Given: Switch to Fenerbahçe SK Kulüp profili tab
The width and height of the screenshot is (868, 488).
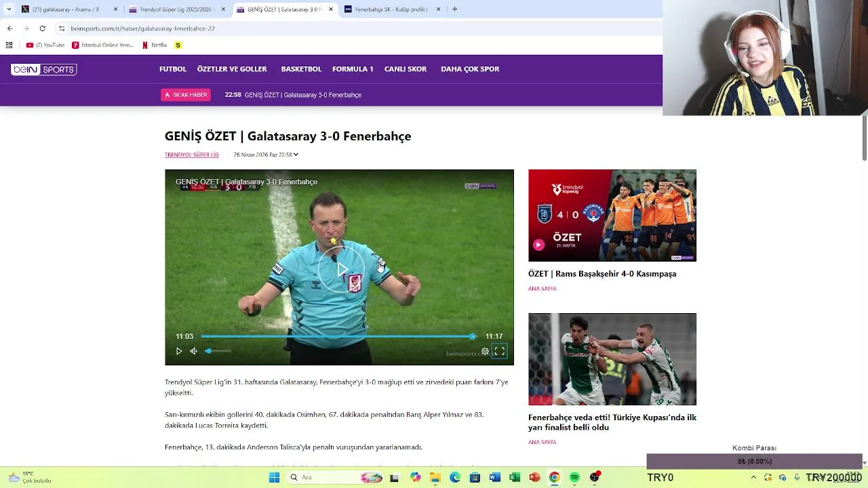Looking at the screenshot, I should point(391,9).
